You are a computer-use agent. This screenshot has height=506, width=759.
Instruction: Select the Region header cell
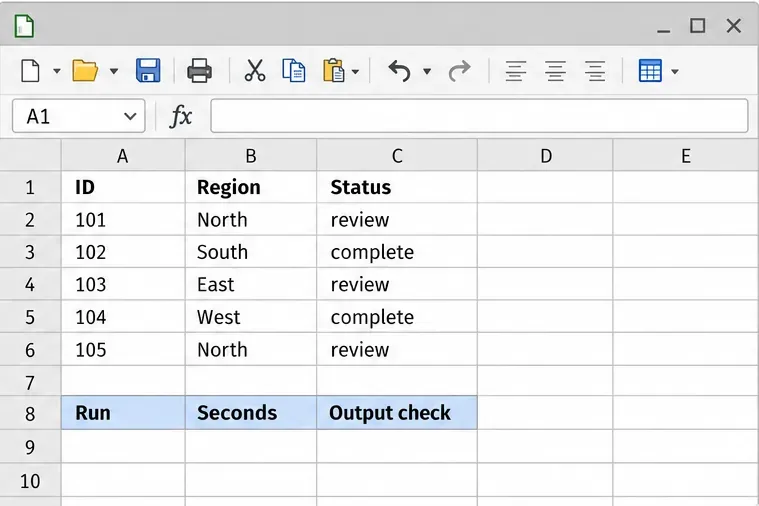tap(251, 187)
